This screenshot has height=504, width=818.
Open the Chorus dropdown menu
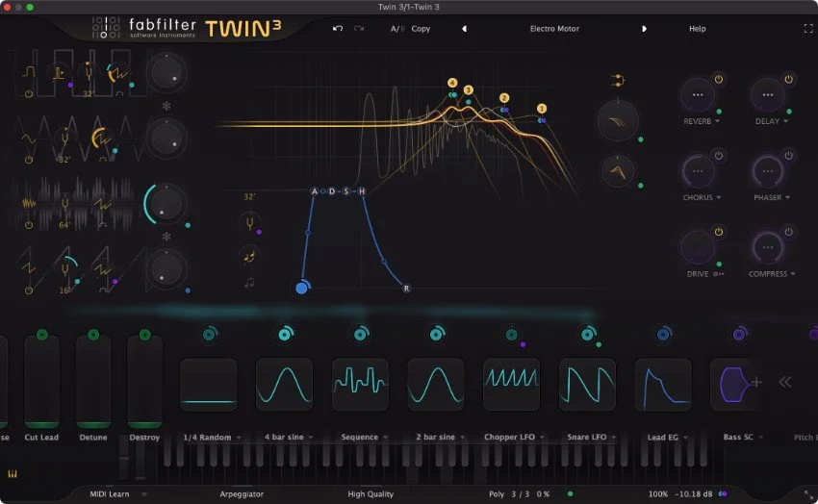719,197
